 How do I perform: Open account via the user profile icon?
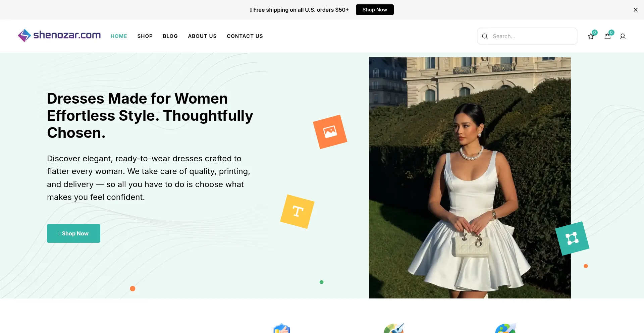tap(623, 36)
